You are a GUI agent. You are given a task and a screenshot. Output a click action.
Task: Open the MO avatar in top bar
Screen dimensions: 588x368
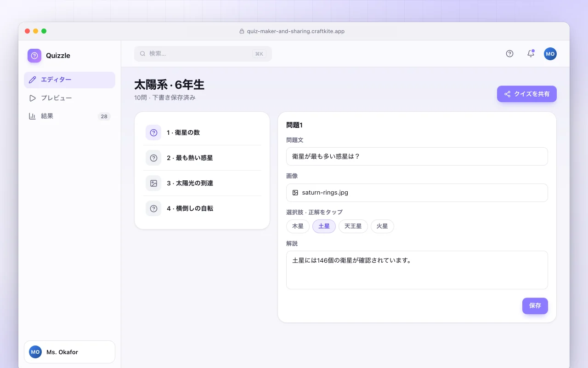pos(550,54)
